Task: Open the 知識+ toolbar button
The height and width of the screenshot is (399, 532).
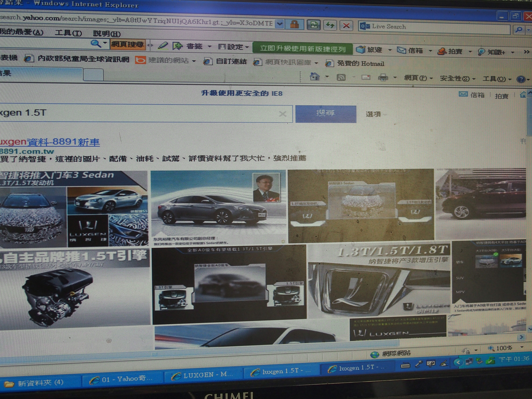Action: pos(491,52)
